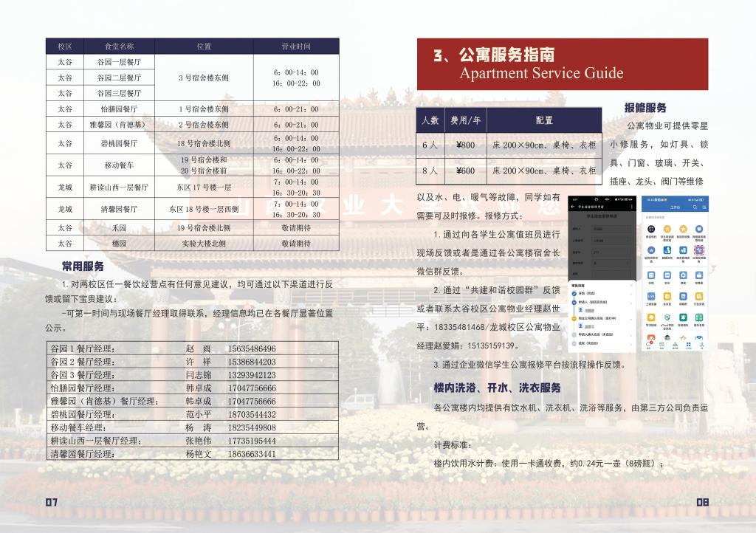Click phone number 15386844203

(252, 362)
